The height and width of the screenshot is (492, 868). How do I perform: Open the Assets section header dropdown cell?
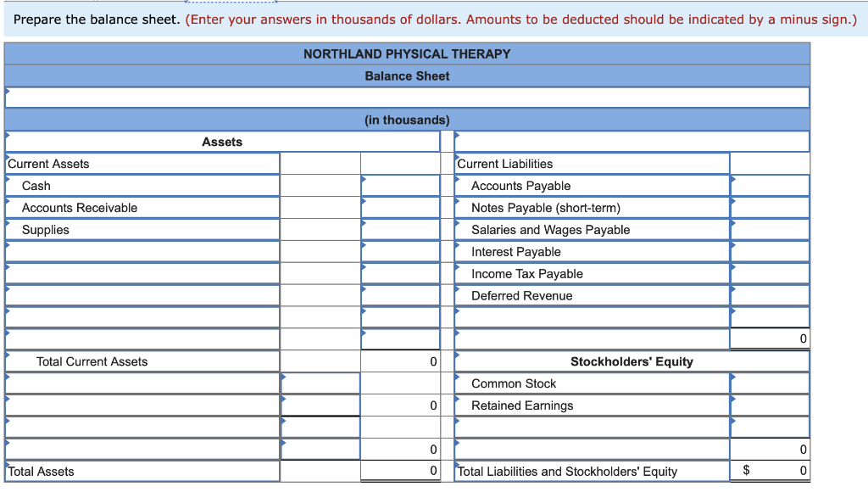[x=222, y=142]
